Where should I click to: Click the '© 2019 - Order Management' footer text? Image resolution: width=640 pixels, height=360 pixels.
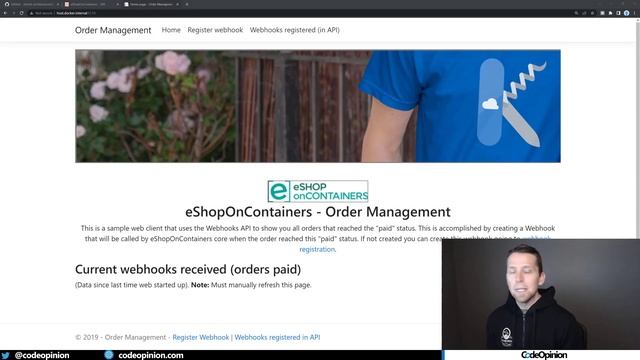pyautogui.click(x=120, y=337)
